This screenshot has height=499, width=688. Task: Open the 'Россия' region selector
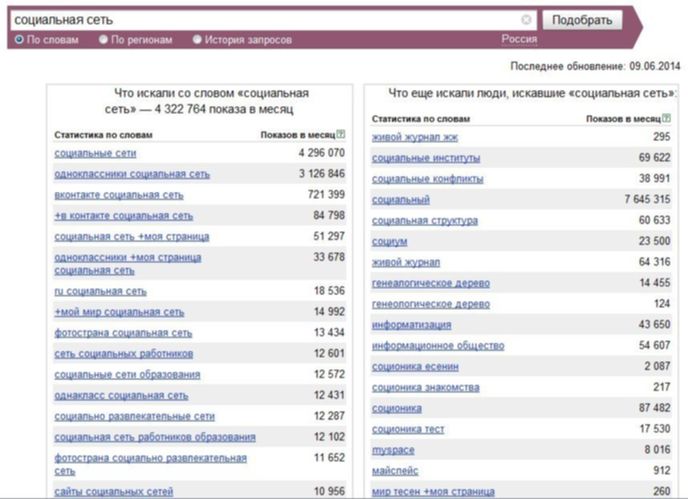click(519, 39)
